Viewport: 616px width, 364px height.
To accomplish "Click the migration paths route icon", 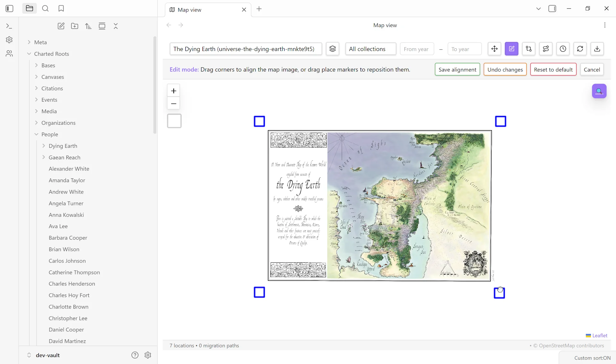I will coord(529,49).
